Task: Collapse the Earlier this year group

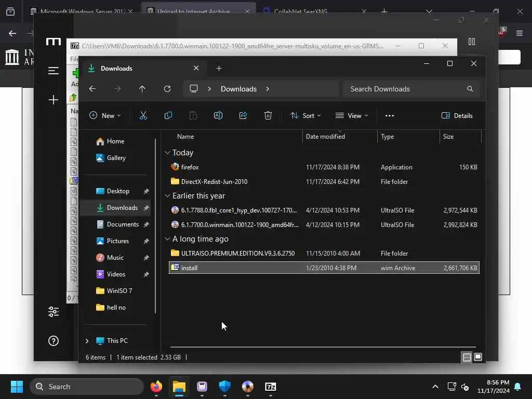Action: click(167, 196)
